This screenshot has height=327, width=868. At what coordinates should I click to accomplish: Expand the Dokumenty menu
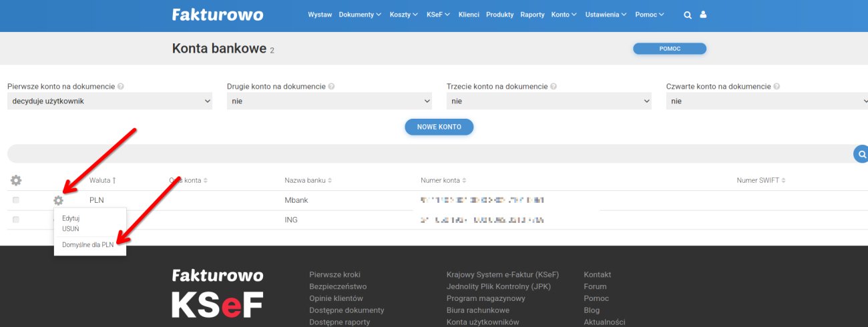(360, 15)
